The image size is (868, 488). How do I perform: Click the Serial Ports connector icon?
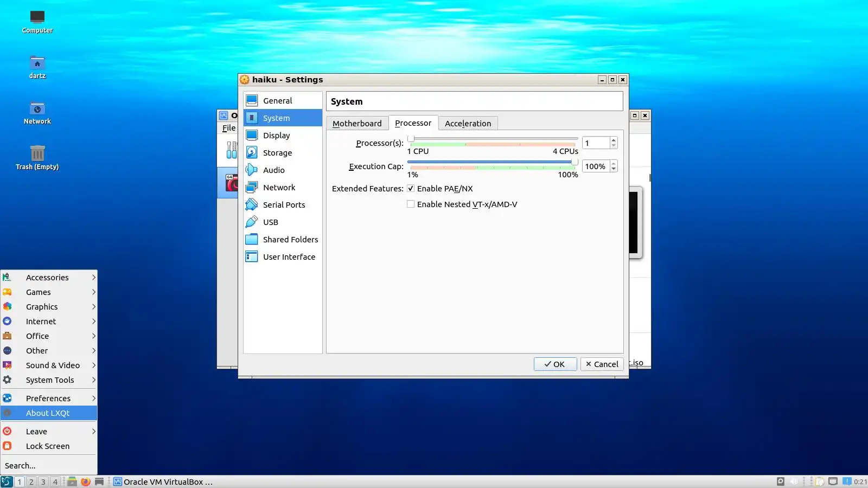pos(252,204)
